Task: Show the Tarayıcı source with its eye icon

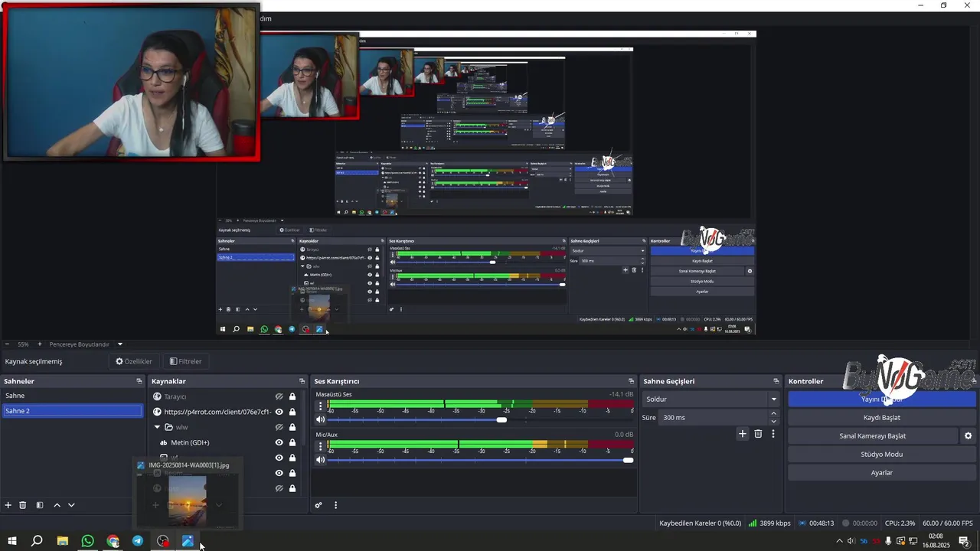Action: point(279,396)
